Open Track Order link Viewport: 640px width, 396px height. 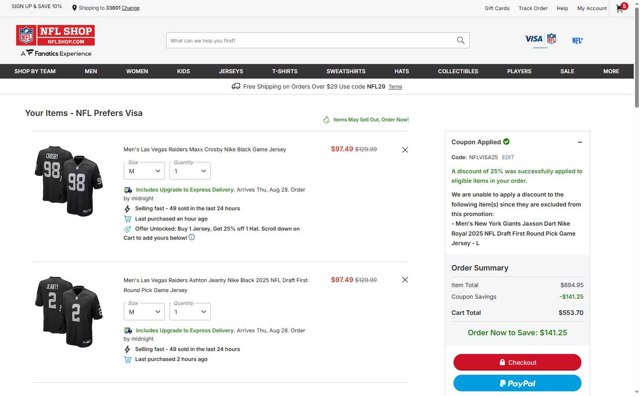[533, 8]
